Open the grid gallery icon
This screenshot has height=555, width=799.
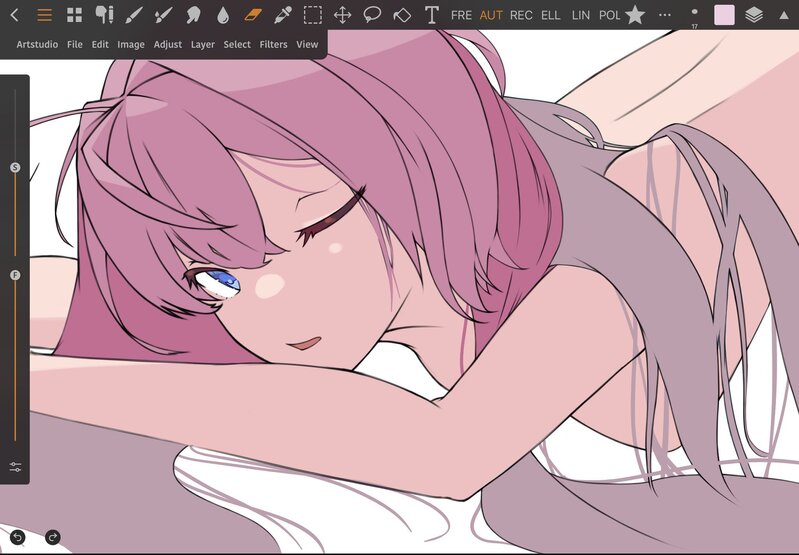74,15
